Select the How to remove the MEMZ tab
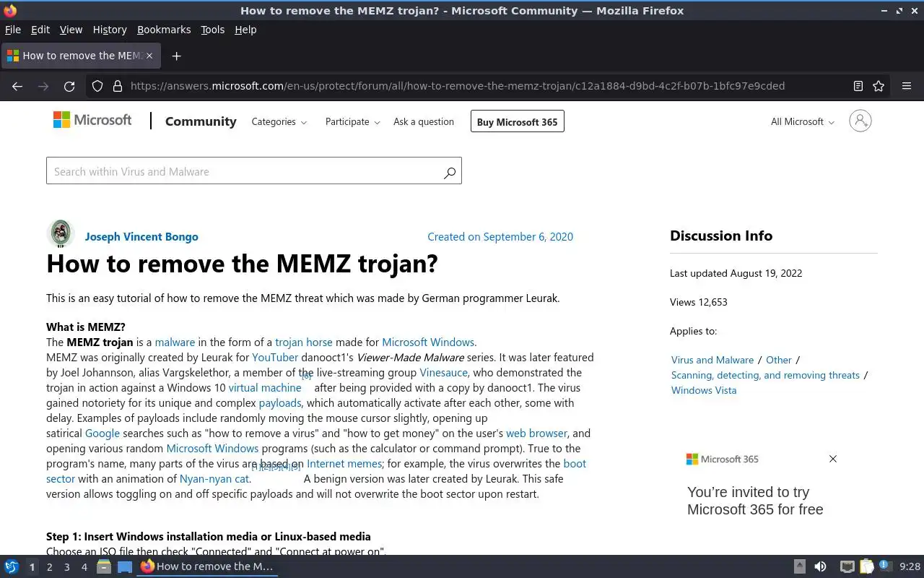Viewport: 924px width, 578px height. pos(79,56)
